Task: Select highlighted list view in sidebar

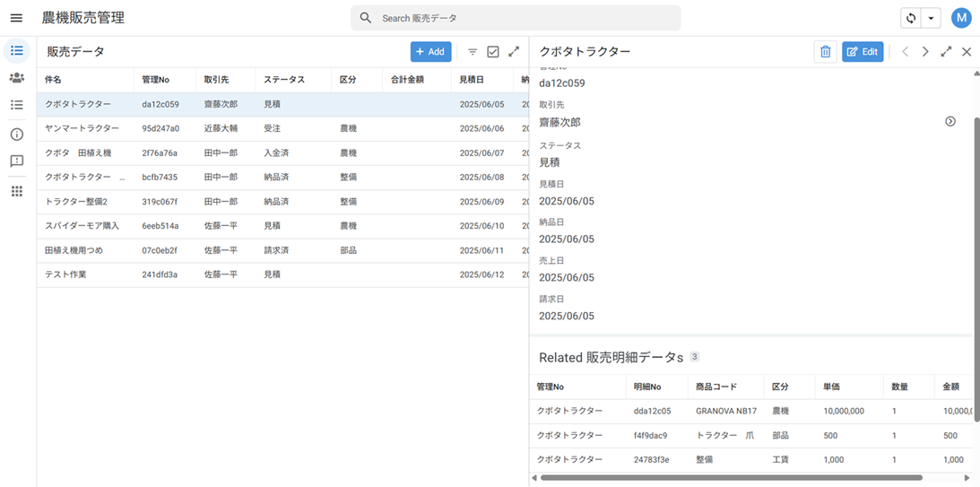Action: pyautogui.click(x=17, y=50)
